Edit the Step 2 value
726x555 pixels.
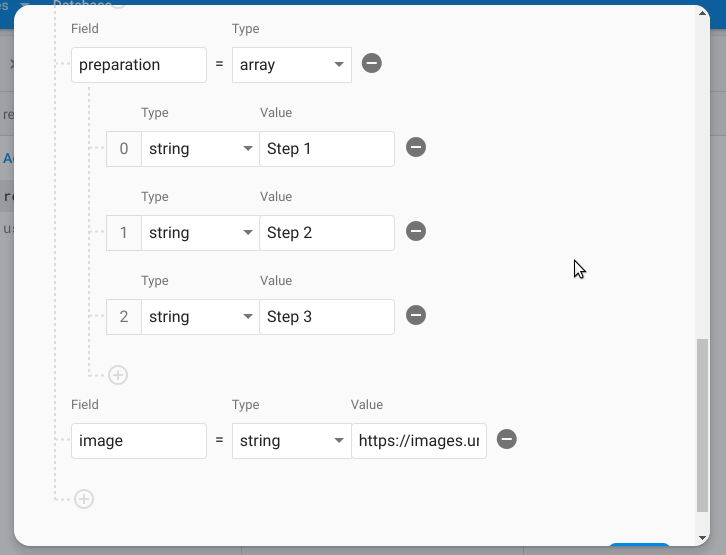326,233
